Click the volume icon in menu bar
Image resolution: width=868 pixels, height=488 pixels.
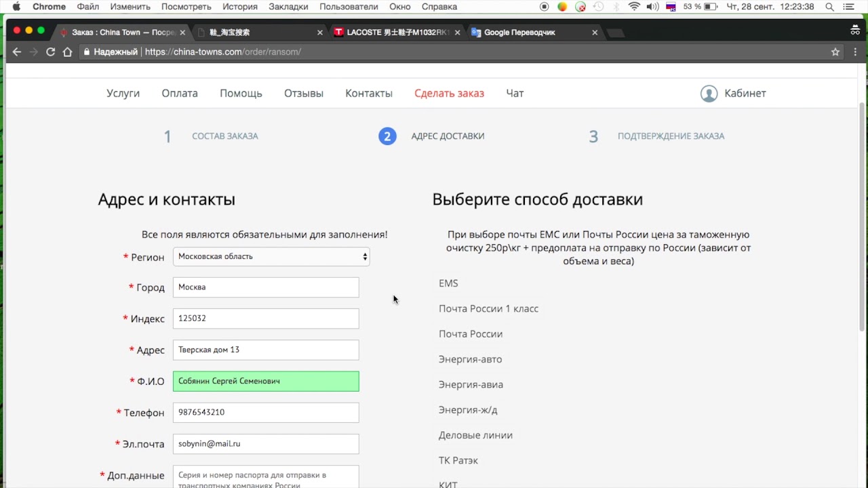652,7
